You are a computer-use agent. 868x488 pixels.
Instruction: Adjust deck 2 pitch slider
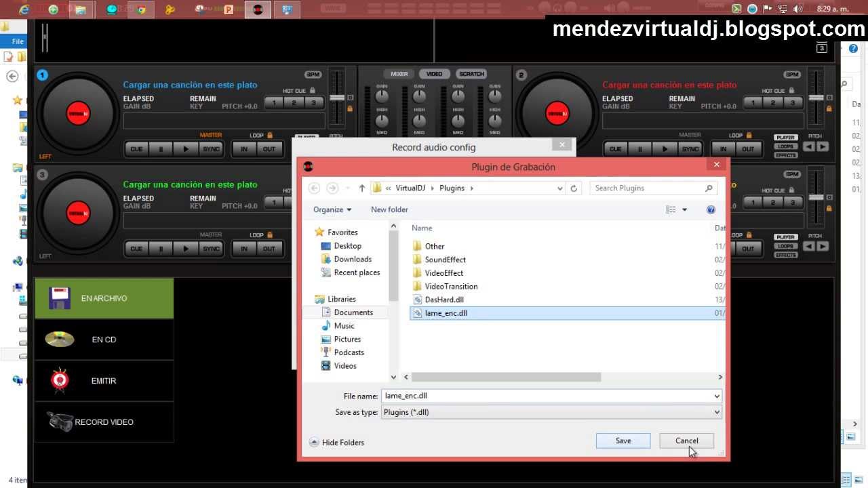tap(816, 98)
